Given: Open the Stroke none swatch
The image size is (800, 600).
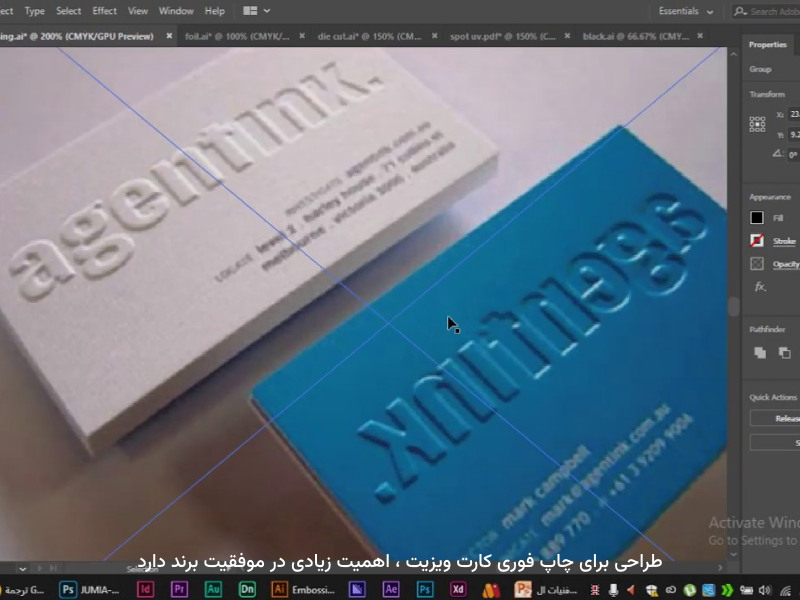Looking at the screenshot, I should pyautogui.click(x=757, y=241).
